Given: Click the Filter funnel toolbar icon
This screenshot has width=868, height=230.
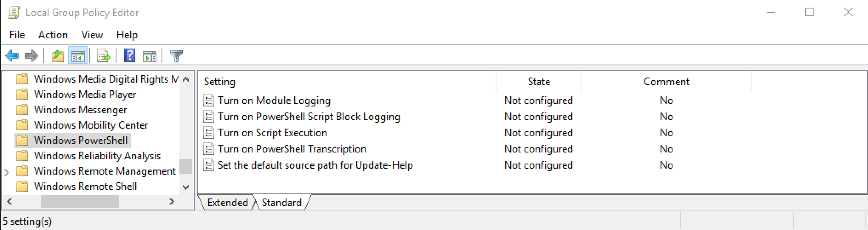Looking at the screenshot, I should (176, 56).
